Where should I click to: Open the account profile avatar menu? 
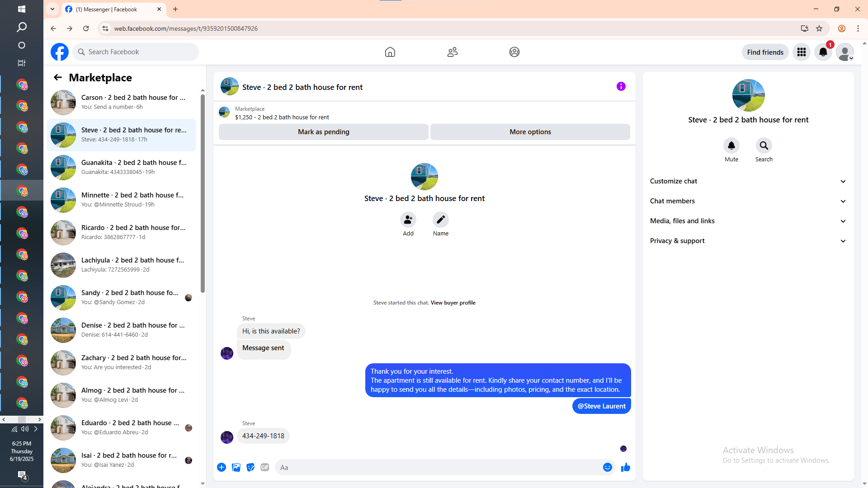[x=845, y=52]
